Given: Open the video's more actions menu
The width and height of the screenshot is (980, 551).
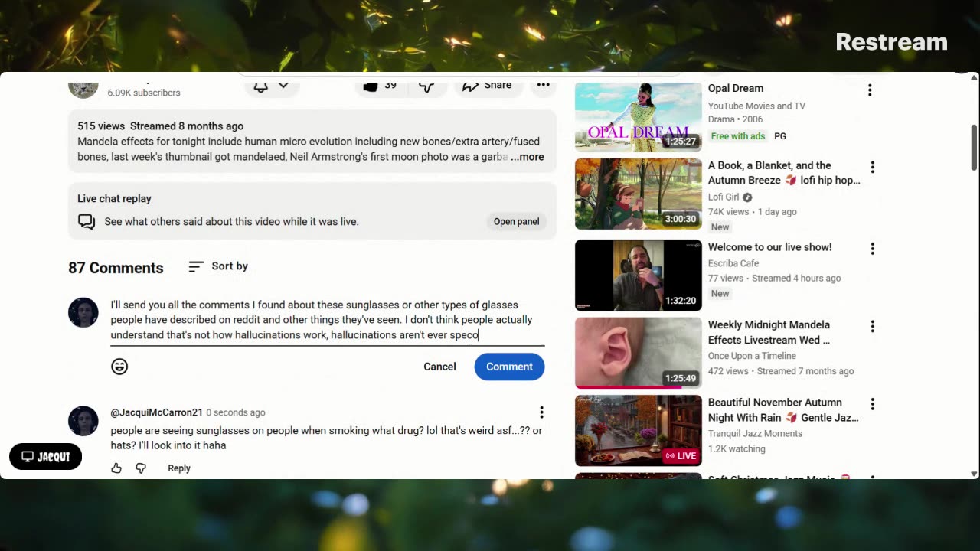Looking at the screenshot, I should [x=543, y=85].
